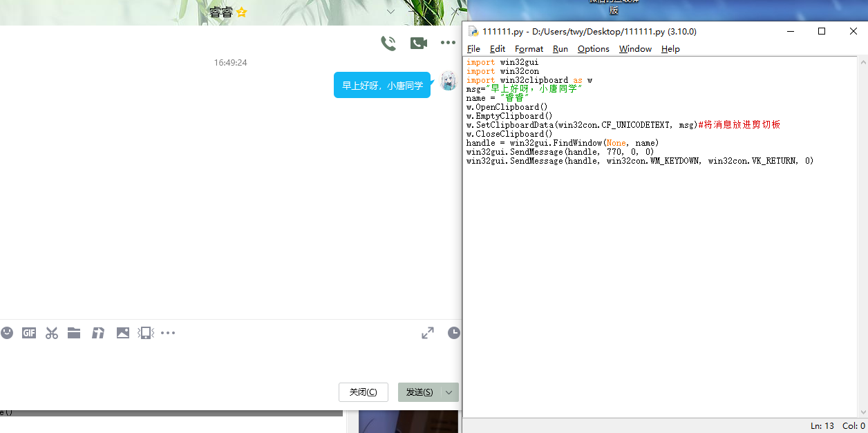Open the Run menu in IDLE
Image resolution: width=868 pixels, height=433 pixels.
[560, 49]
